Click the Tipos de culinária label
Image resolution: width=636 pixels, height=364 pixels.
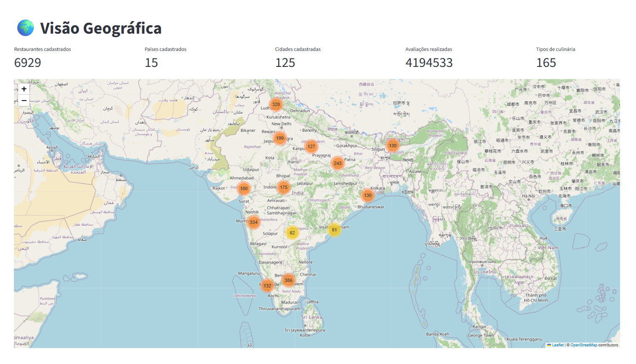(556, 49)
